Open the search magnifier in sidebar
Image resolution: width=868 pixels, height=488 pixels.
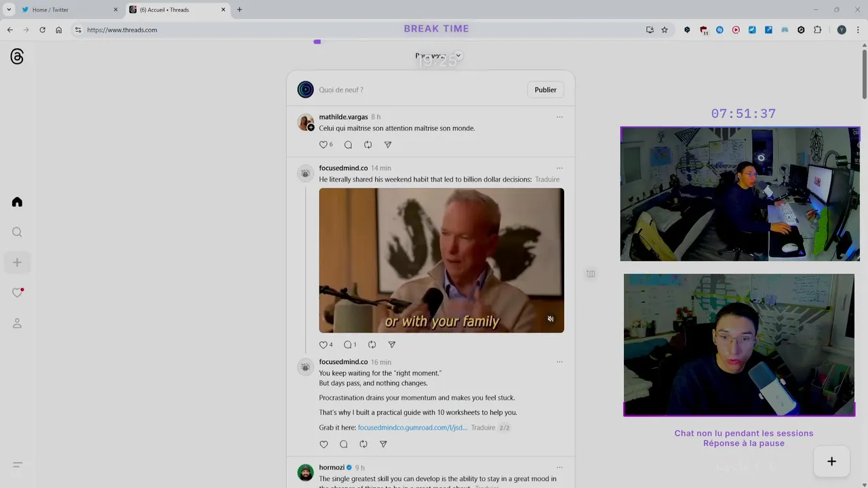(x=17, y=232)
